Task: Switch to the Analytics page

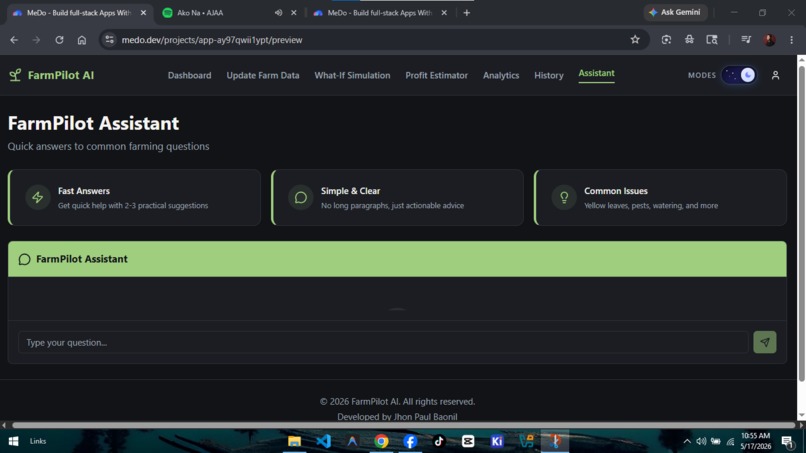Action: tap(501, 75)
